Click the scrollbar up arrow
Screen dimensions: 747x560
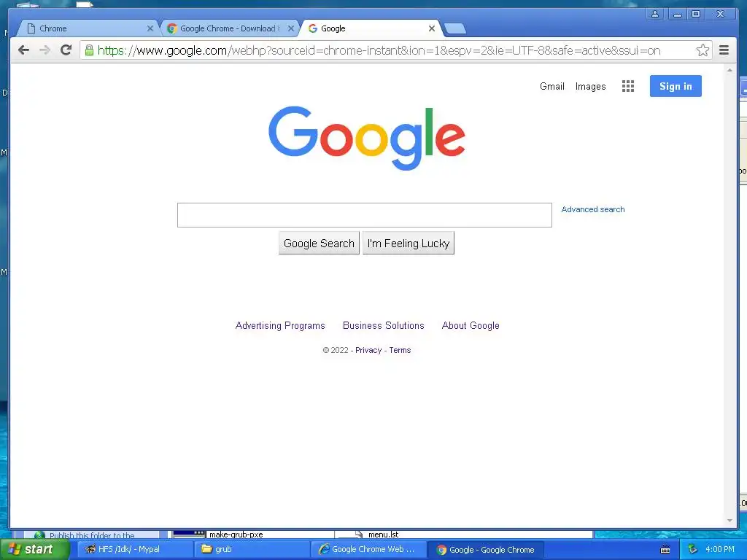click(x=729, y=70)
